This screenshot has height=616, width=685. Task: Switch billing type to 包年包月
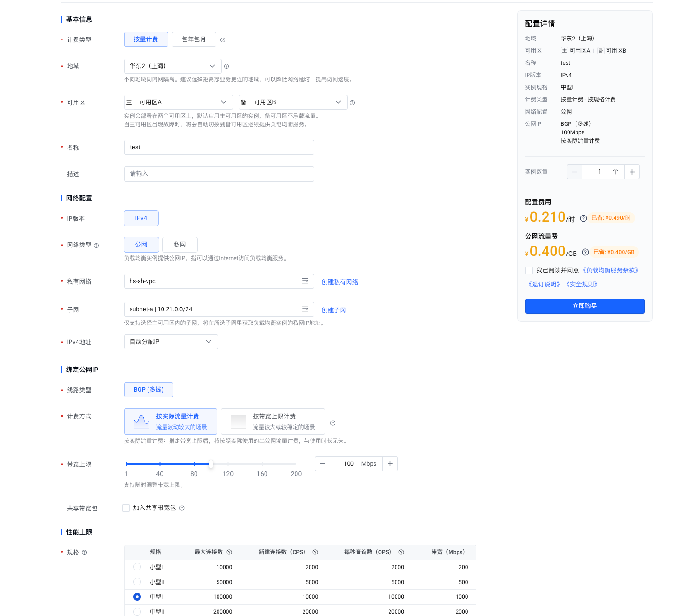194,39
